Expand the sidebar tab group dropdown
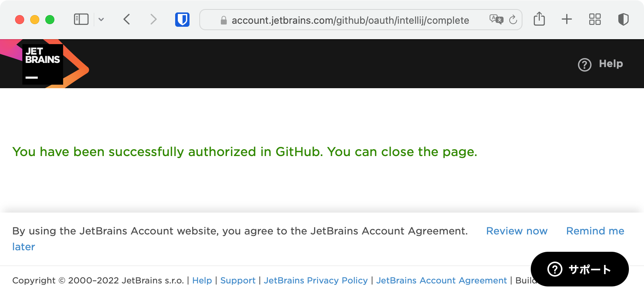Image resolution: width=644 pixels, height=297 pixels. coord(101,19)
